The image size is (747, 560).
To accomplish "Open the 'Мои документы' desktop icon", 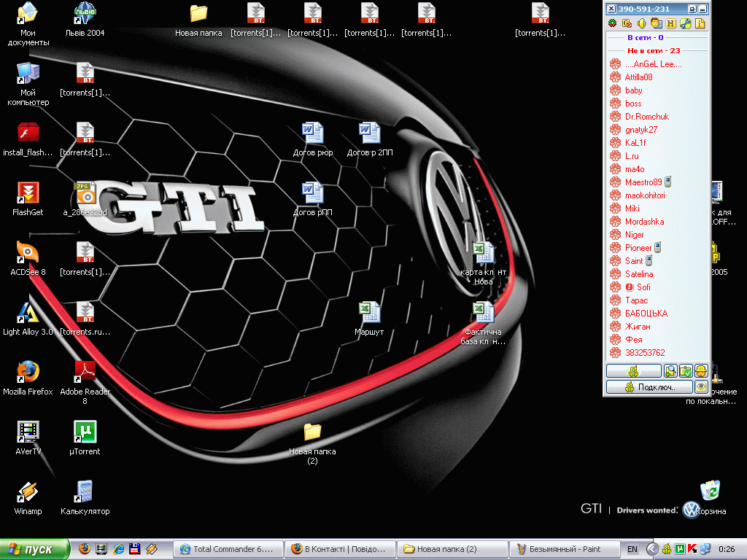I will point(28,24).
